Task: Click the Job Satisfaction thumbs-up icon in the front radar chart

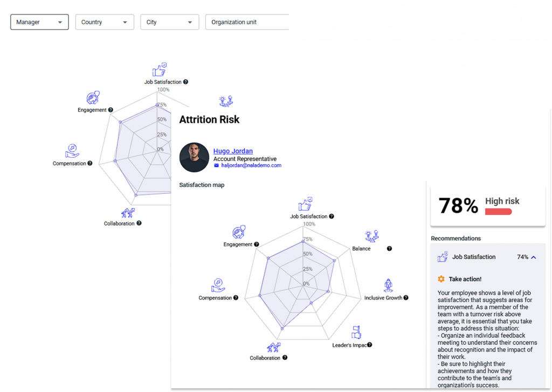Action: point(306,205)
